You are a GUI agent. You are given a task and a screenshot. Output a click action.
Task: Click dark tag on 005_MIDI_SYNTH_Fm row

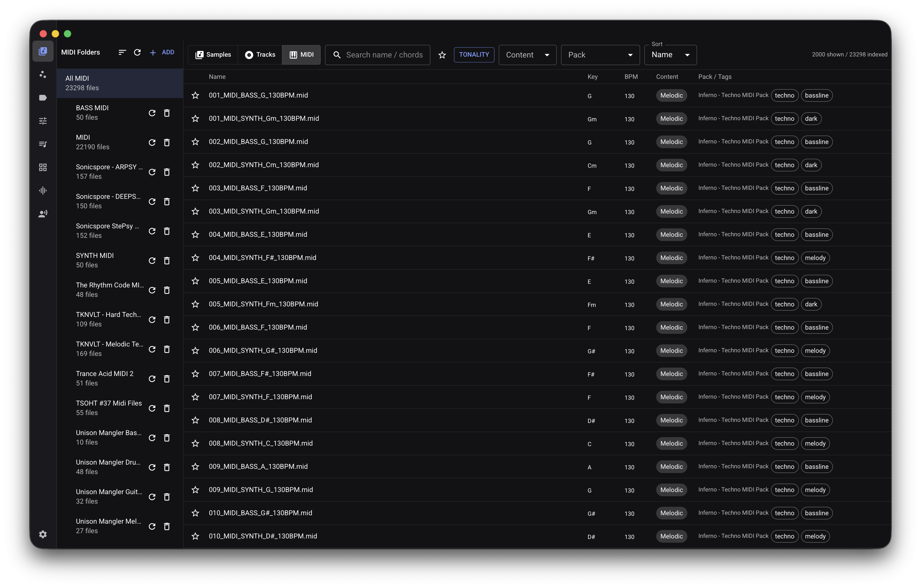pos(811,304)
